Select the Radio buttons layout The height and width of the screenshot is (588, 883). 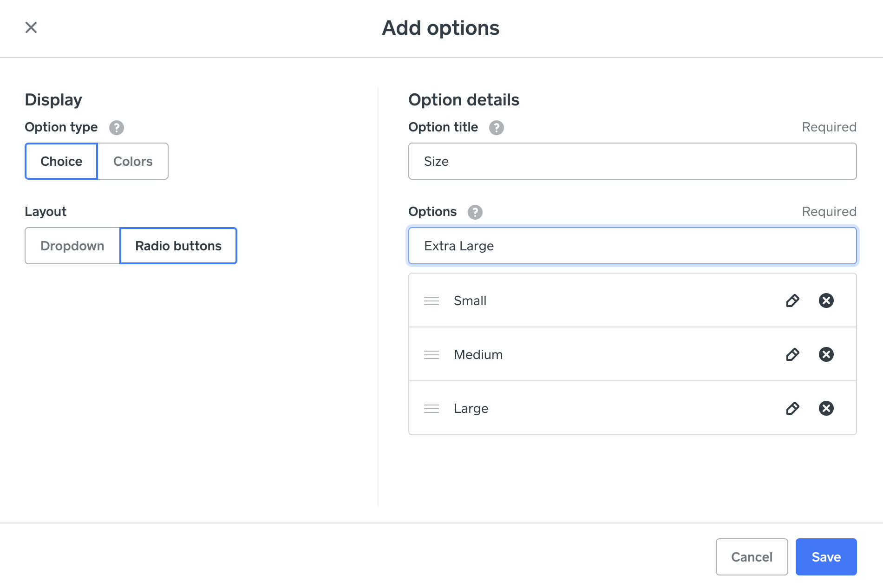(178, 246)
